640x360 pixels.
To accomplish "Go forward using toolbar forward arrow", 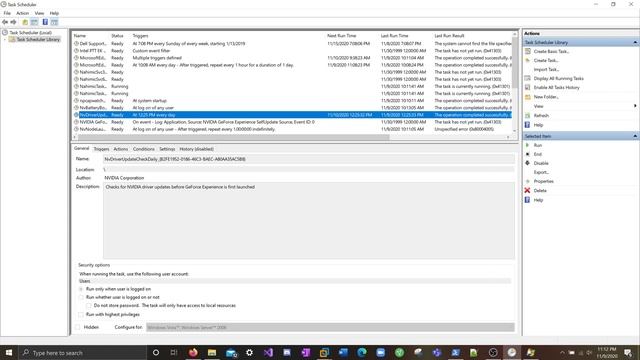I will click(x=13, y=22).
